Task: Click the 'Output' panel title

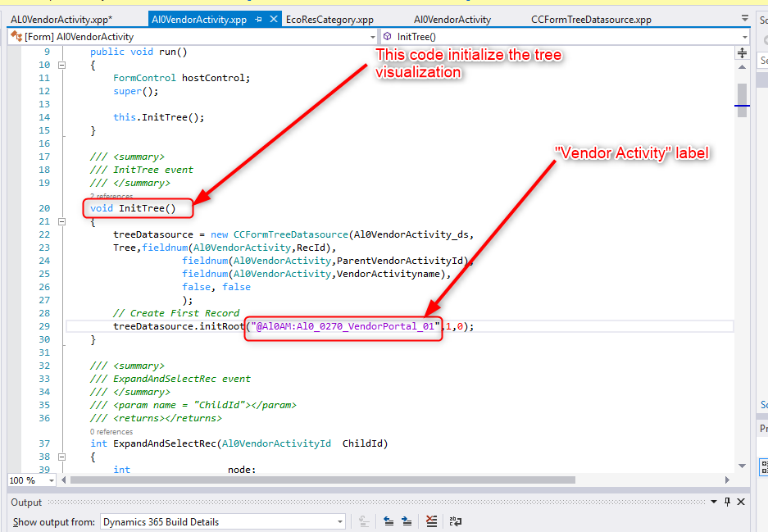Action: [26, 502]
